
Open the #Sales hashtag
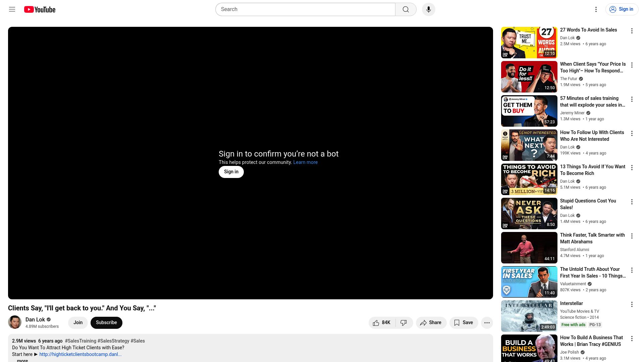click(138, 341)
